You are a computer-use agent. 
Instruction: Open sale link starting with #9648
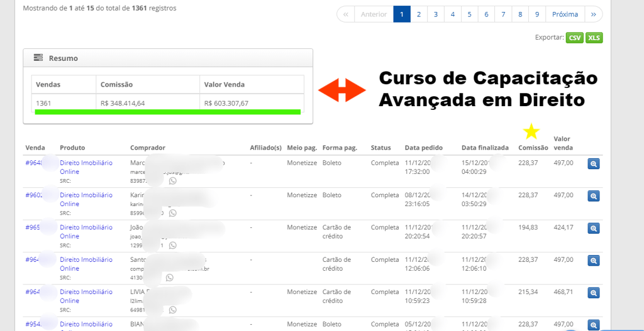(x=34, y=163)
